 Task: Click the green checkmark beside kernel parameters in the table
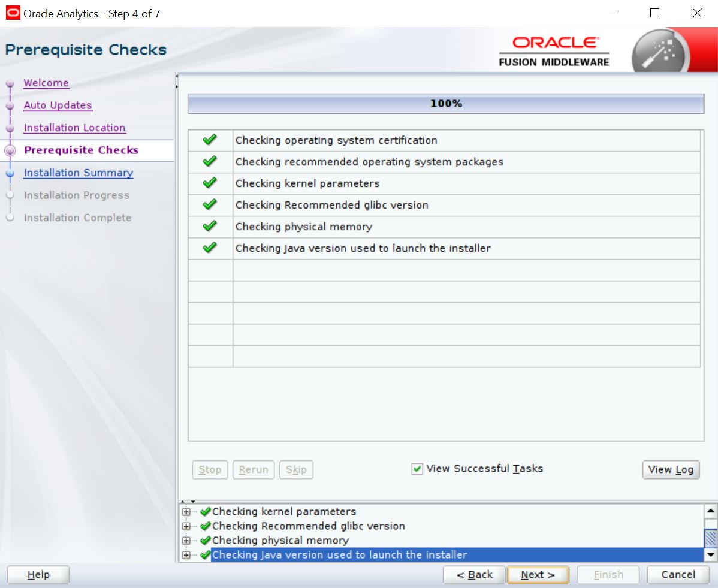210,183
